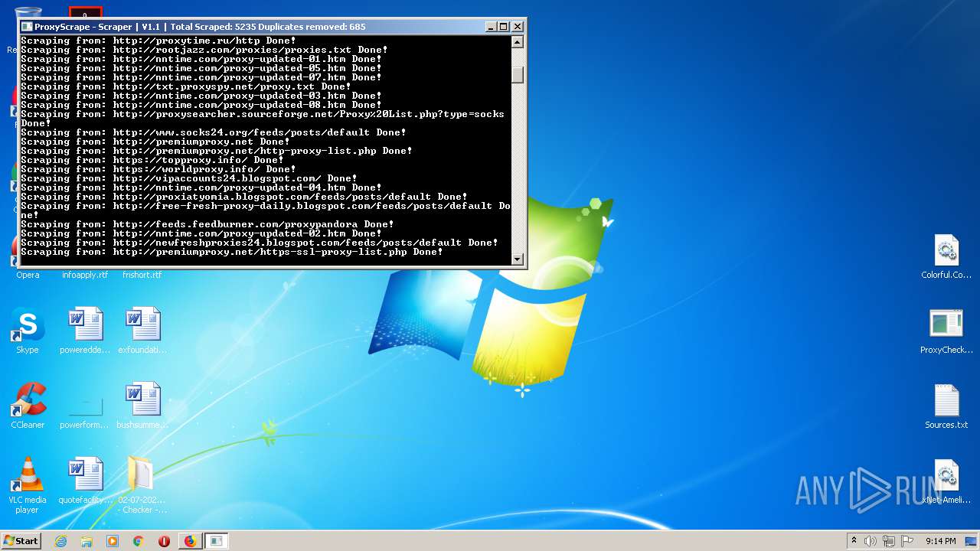Viewport: 980px width, 551px height.
Task: Launch CCleaner from the desktop
Action: (28, 406)
